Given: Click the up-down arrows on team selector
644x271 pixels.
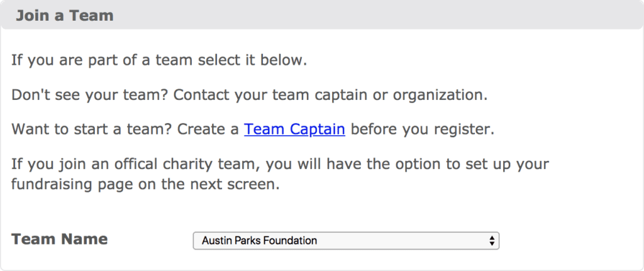Looking at the screenshot, I should click(491, 240).
